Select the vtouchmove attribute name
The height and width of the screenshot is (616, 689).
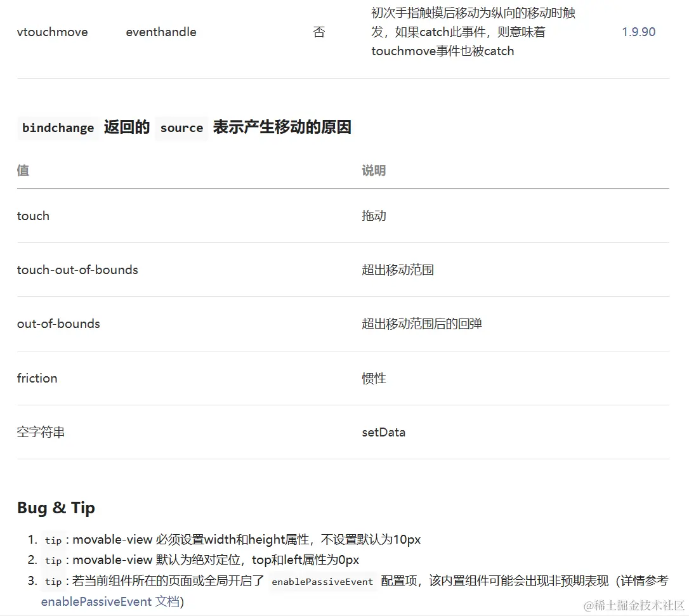coord(52,32)
